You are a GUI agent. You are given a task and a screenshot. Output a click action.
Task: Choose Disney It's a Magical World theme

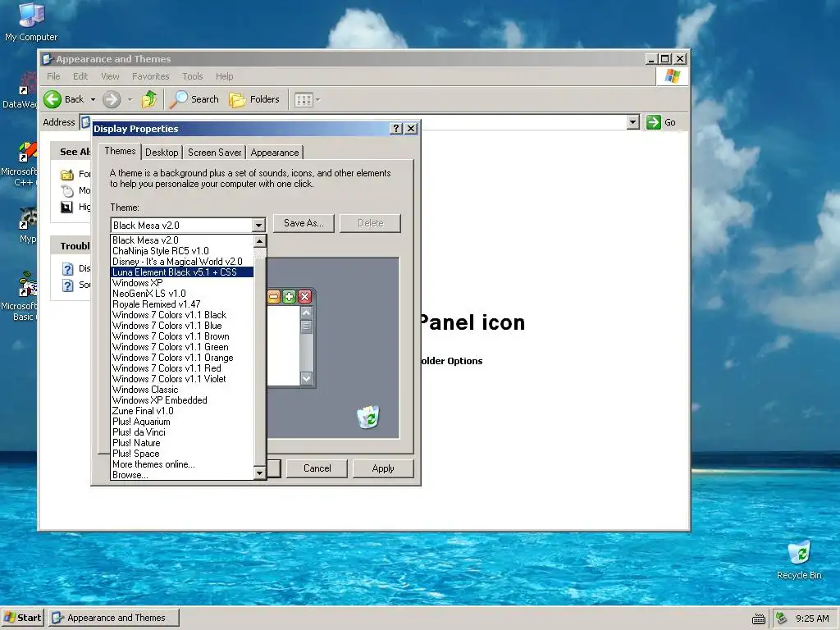(181, 262)
